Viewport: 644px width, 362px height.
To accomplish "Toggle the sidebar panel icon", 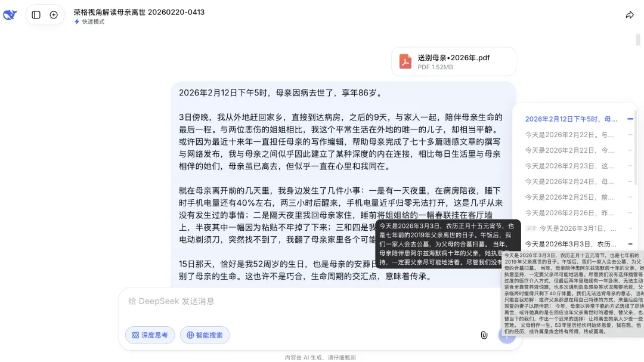I will pos(36,15).
